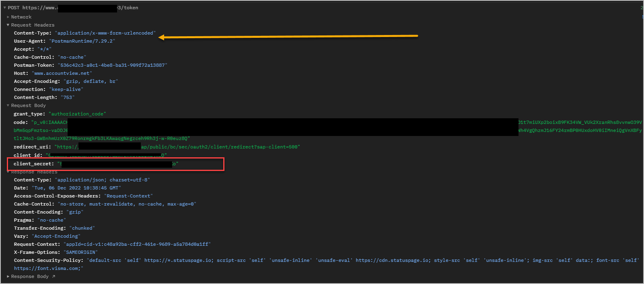
Task: Select the tltJHo3-GWBnhmUzX0Z79 code continuation line
Action: coord(102,138)
